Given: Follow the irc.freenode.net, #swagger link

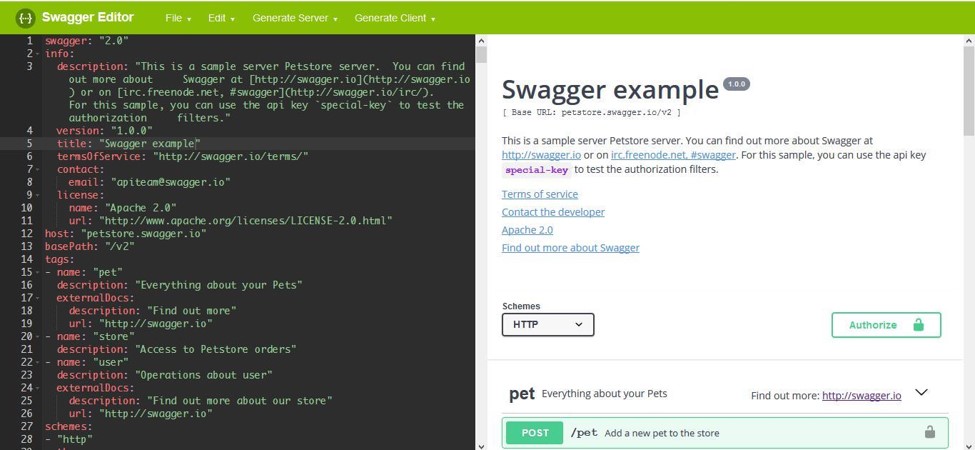Looking at the screenshot, I should point(673,155).
